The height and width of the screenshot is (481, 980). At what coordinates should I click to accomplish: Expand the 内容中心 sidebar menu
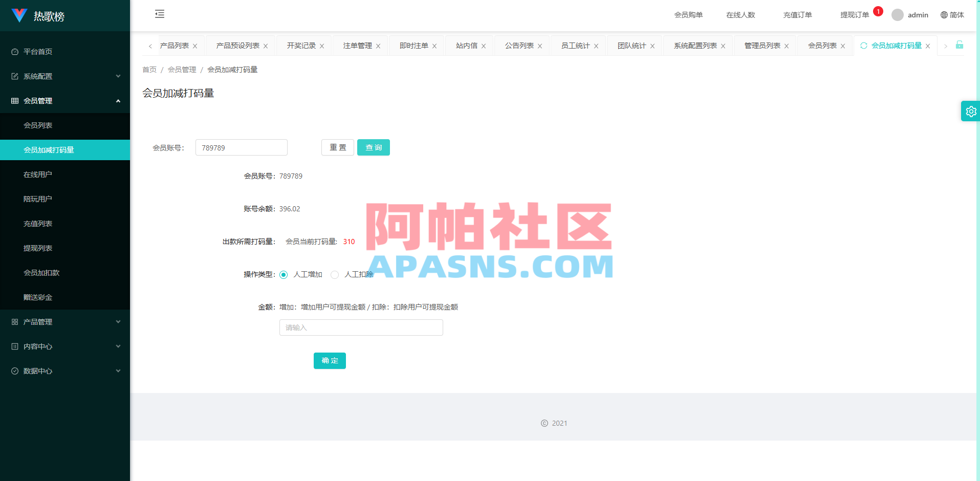[x=65, y=346]
